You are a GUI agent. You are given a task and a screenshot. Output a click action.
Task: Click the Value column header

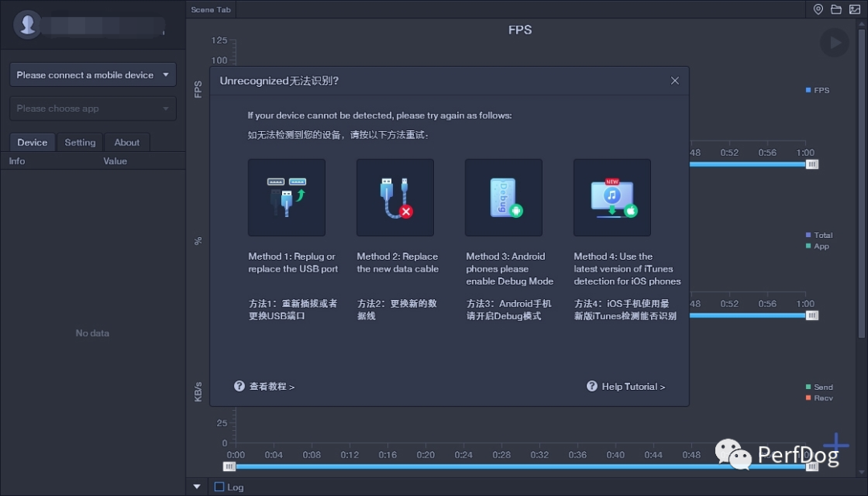point(115,161)
